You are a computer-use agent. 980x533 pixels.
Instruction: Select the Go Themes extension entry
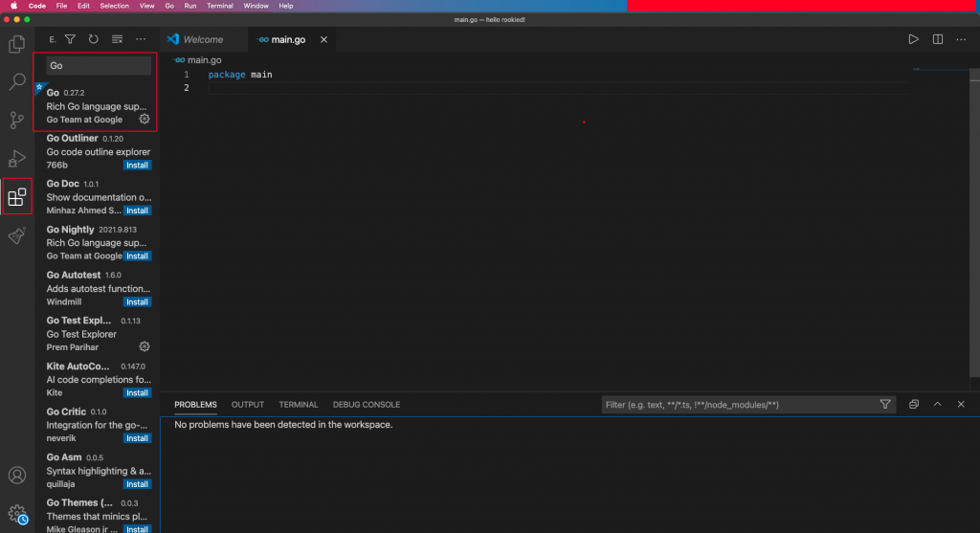click(x=97, y=516)
